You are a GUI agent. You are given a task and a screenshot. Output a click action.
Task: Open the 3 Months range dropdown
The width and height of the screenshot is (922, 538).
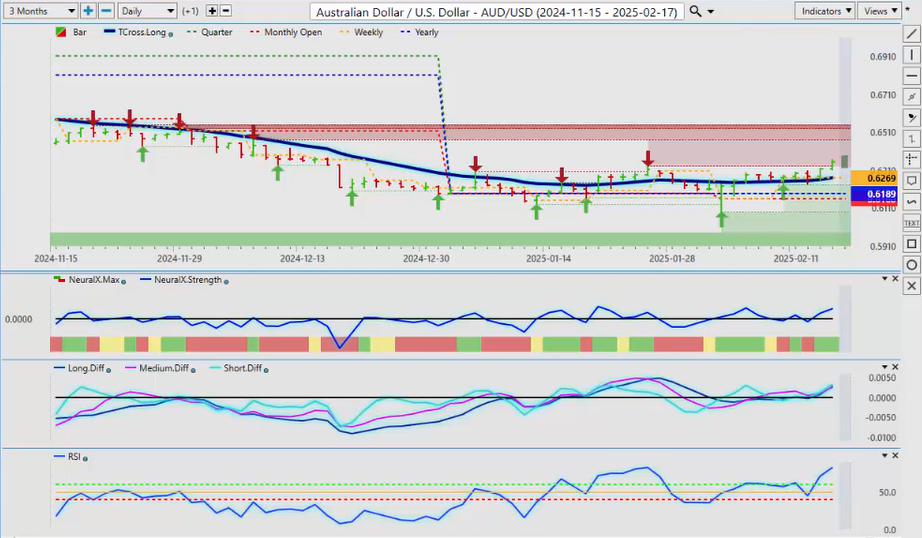coord(39,11)
